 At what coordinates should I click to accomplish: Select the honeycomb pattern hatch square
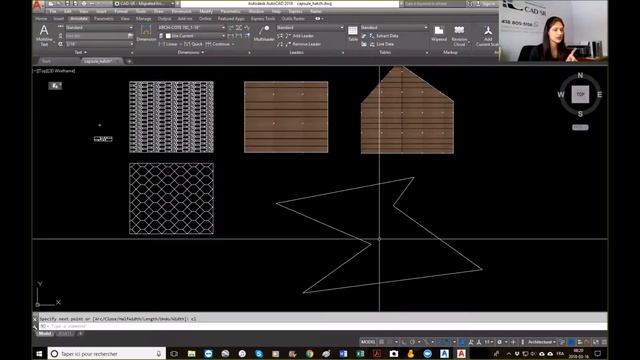[x=171, y=199]
